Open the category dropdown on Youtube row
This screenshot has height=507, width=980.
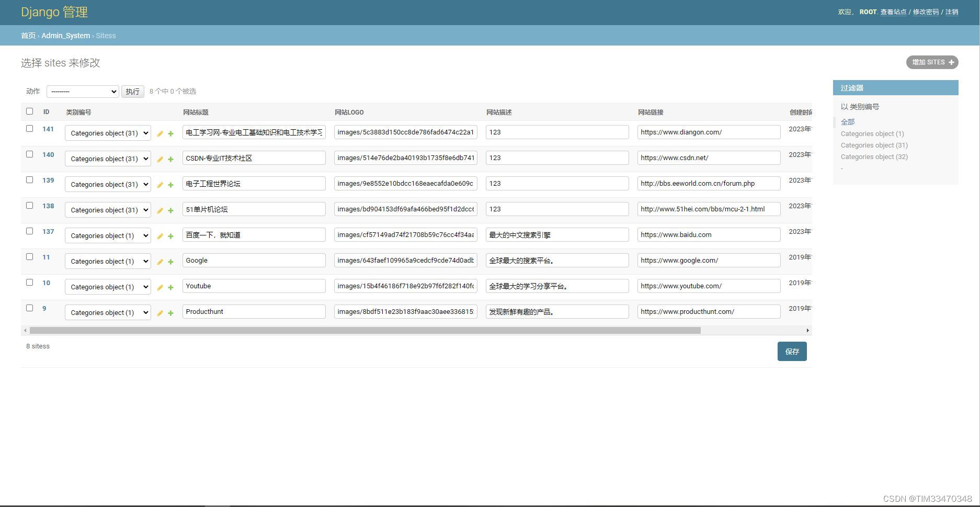point(108,287)
